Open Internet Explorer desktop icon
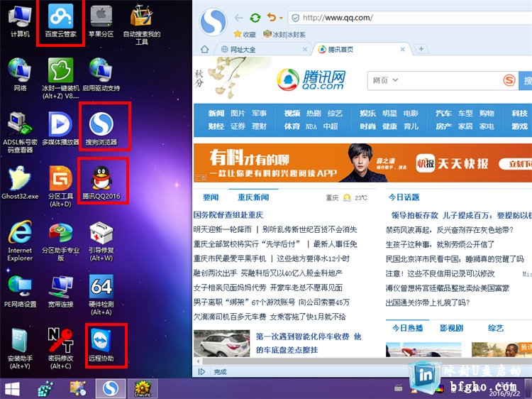 tap(20, 241)
